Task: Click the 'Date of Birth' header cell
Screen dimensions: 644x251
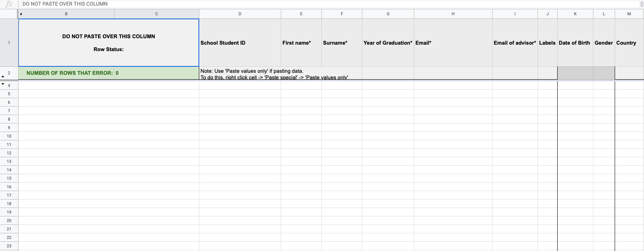Action: [575, 43]
